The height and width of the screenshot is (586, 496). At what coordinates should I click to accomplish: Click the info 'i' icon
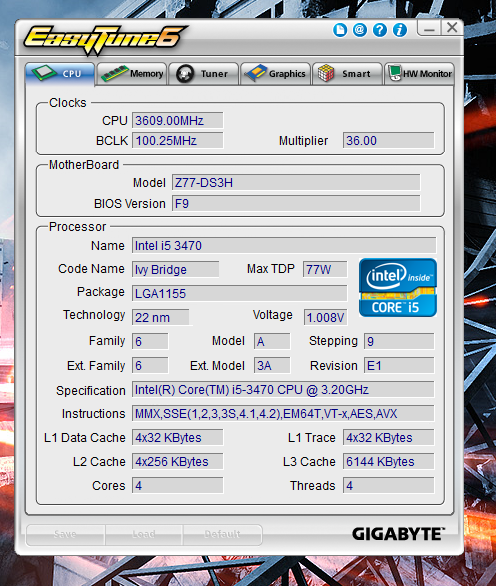pos(400,30)
